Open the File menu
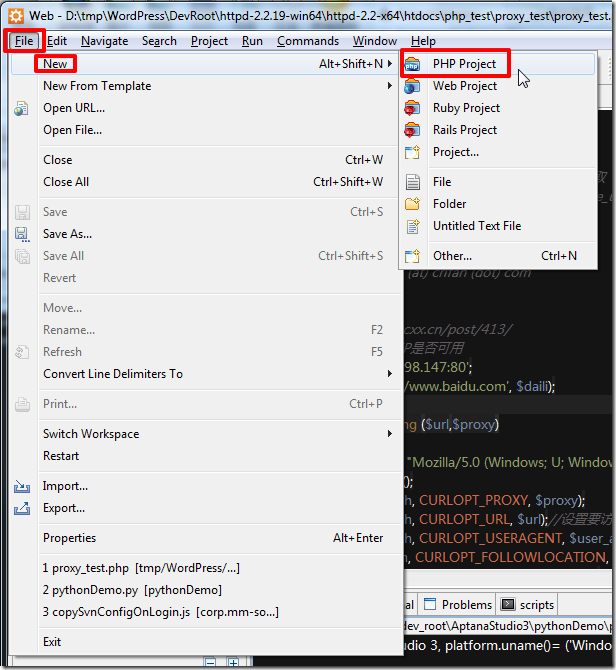 [x=24, y=41]
